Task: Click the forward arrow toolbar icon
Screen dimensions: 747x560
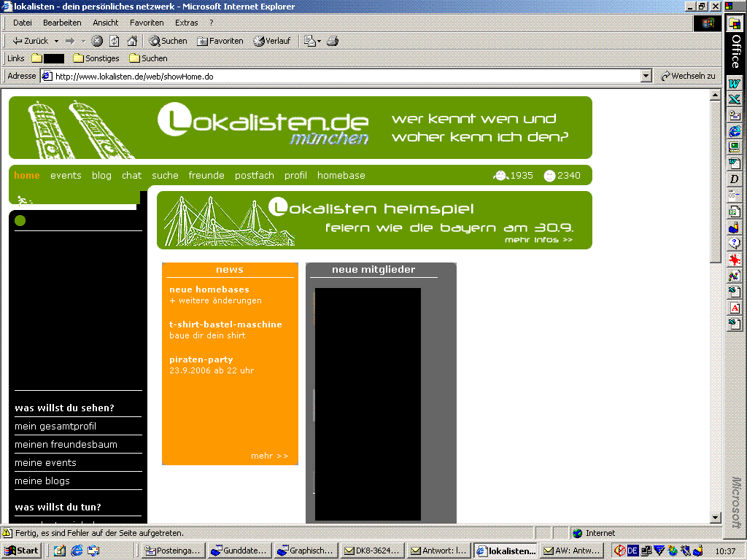Action: 70,41
